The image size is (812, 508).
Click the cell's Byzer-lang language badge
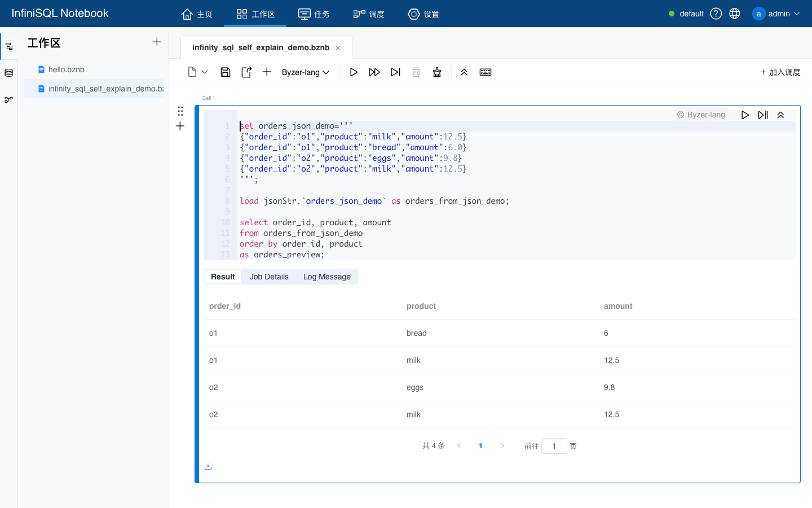[x=701, y=115]
